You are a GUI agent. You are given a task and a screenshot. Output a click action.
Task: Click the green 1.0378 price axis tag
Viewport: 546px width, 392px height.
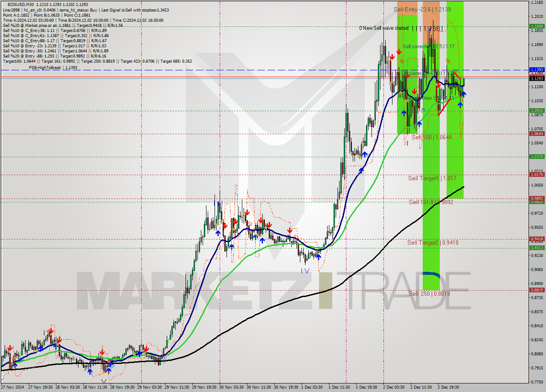pyautogui.click(x=537, y=156)
